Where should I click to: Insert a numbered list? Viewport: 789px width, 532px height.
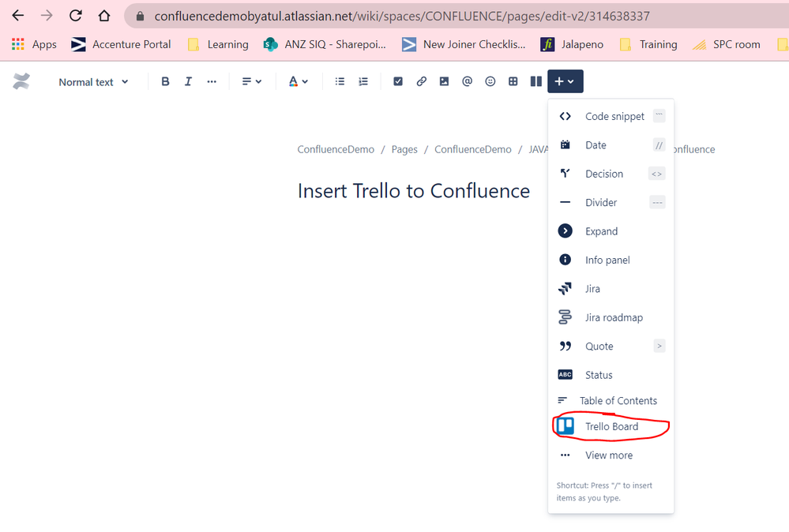363,81
